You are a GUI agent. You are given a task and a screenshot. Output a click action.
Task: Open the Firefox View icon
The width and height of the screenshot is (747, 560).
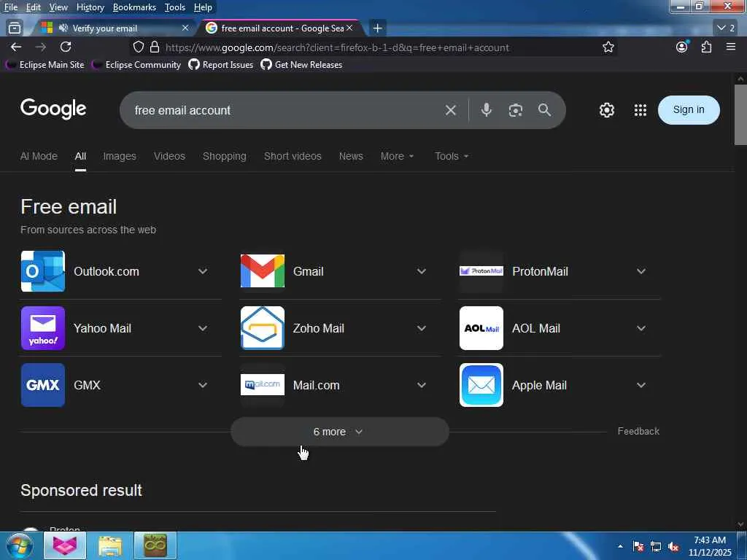[x=15, y=28]
